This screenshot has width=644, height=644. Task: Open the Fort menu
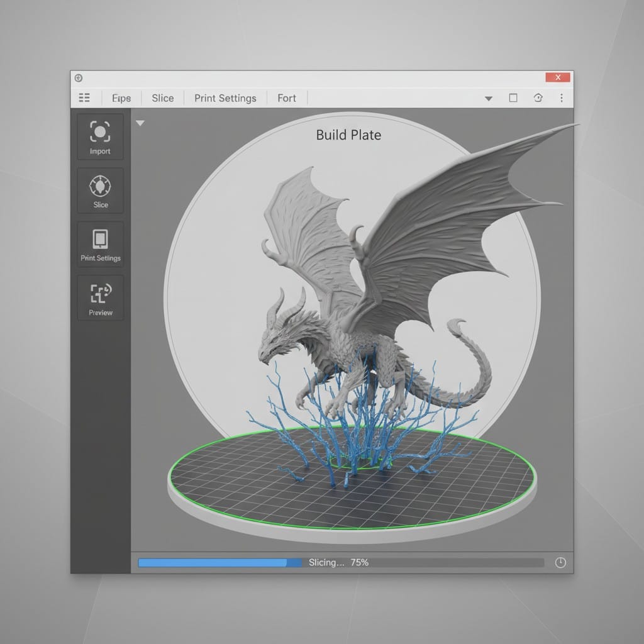click(x=287, y=98)
